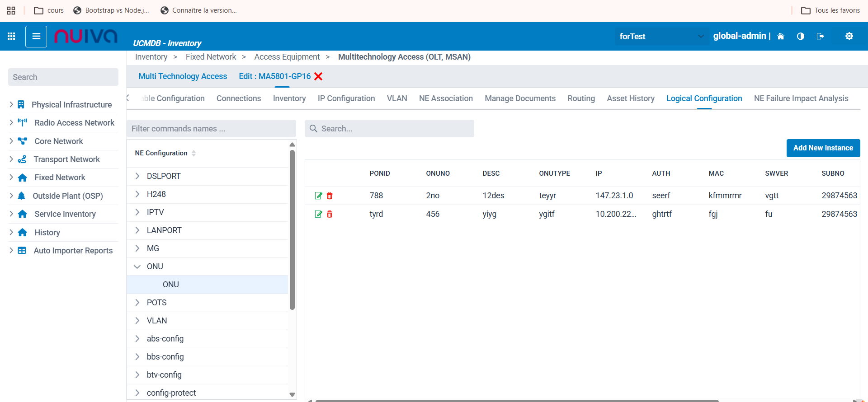868x402 pixels.
Task: Expand the DSLPORT tree node
Action: 137,176
